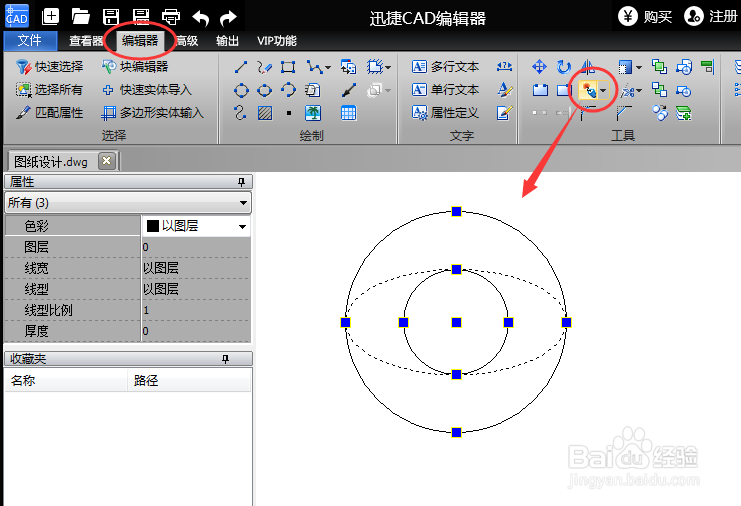Click the black 色彩 color swatch
Screen dimensions: 741x506
153,226
